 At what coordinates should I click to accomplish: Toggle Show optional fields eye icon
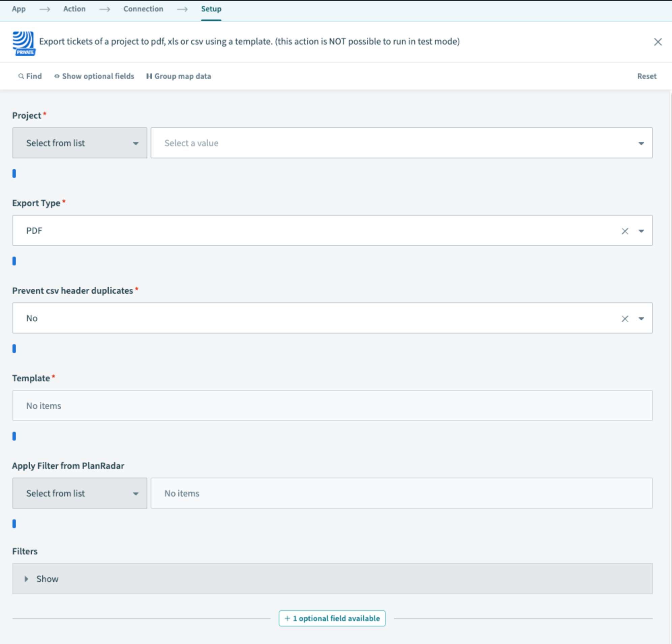(x=57, y=76)
